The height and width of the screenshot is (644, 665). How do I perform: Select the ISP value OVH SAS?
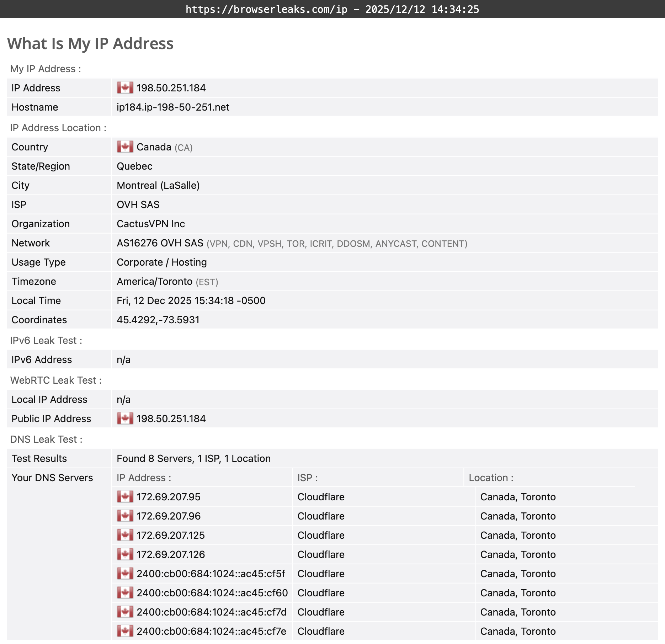click(x=138, y=204)
